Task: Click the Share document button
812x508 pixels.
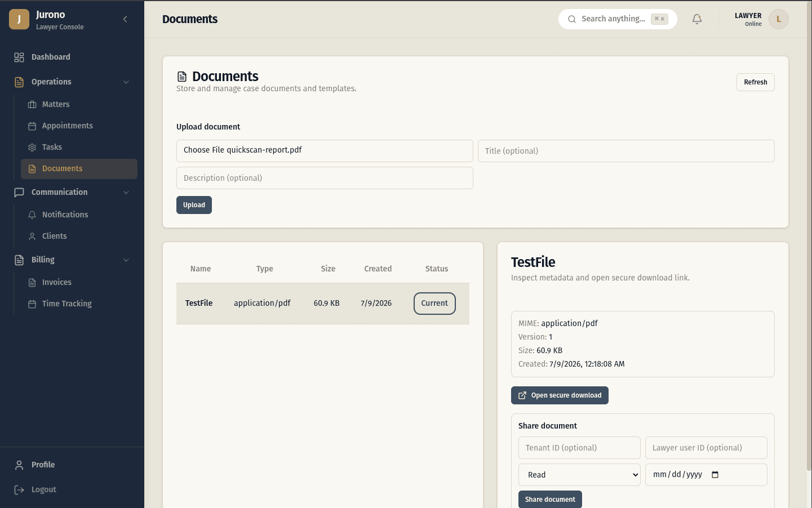Action: click(x=550, y=500)
